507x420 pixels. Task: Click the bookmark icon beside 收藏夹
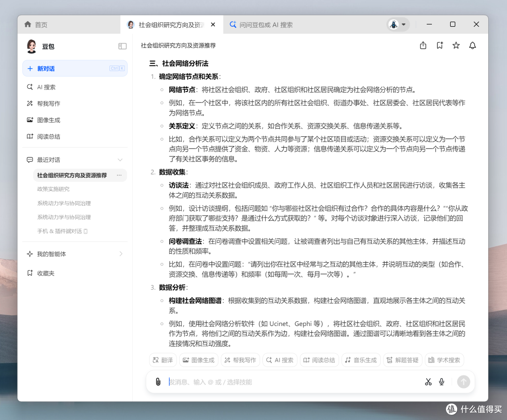tap(30, 273)
